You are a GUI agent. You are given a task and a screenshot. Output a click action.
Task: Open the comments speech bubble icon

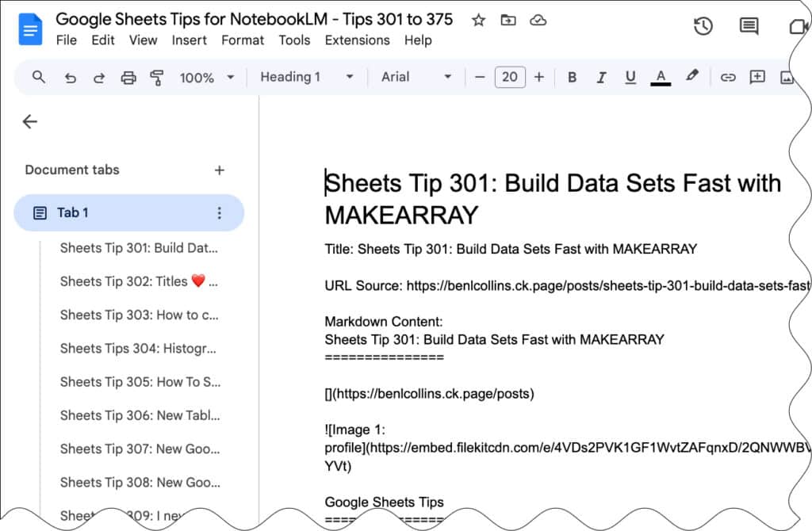coord(749,26)
